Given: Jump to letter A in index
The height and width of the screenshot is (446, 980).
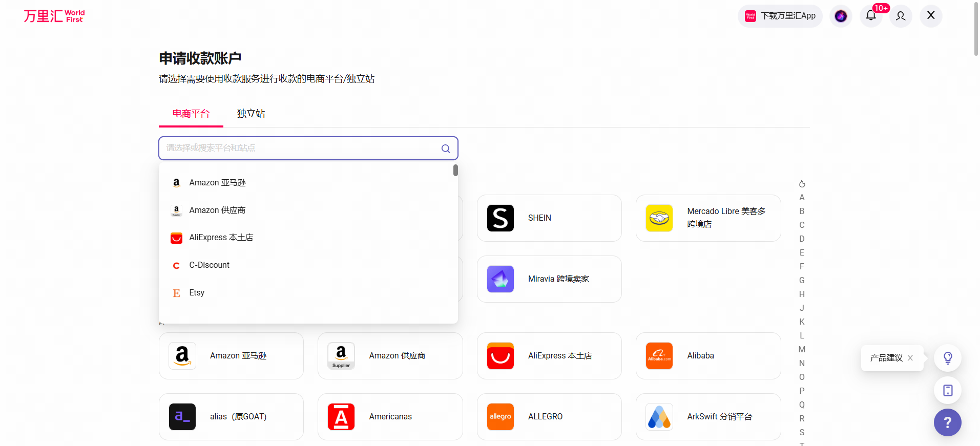Looking at the screenshot, I should pyautogui.click(x=802, y=198).
